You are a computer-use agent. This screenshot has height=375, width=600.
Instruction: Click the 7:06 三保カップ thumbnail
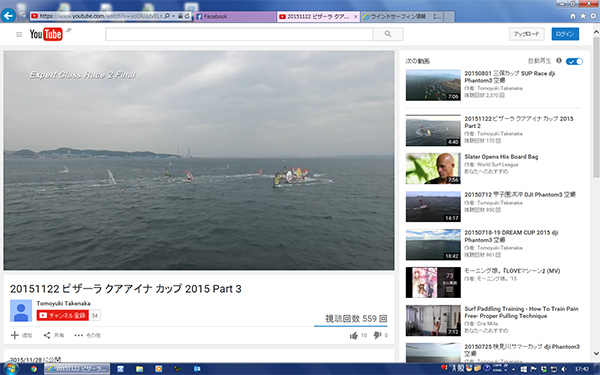[433, 85]
